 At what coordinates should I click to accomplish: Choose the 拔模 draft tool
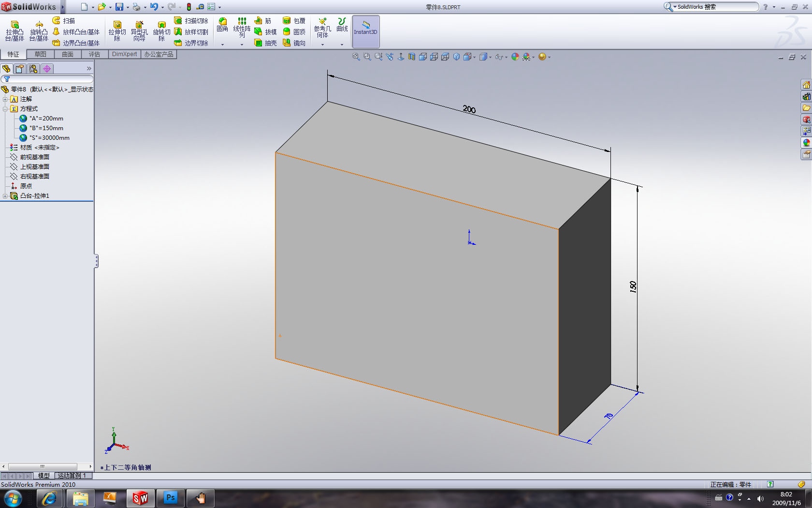265,32
